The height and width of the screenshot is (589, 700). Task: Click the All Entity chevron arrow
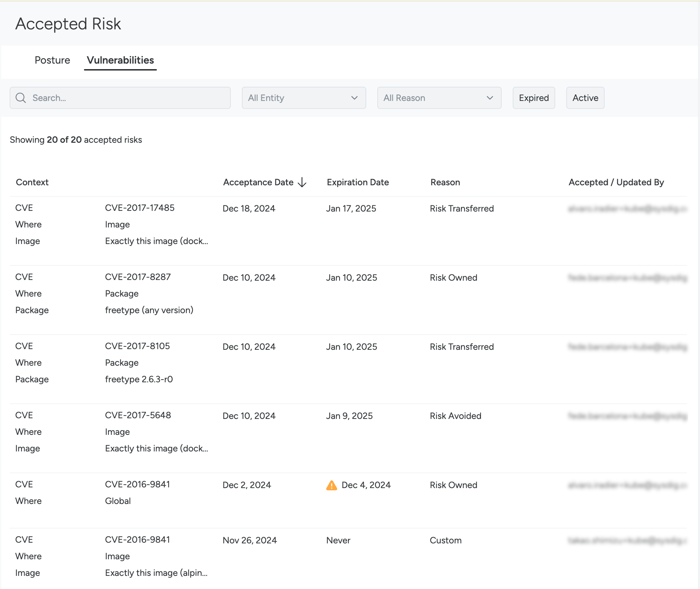[x=354, y=98]
